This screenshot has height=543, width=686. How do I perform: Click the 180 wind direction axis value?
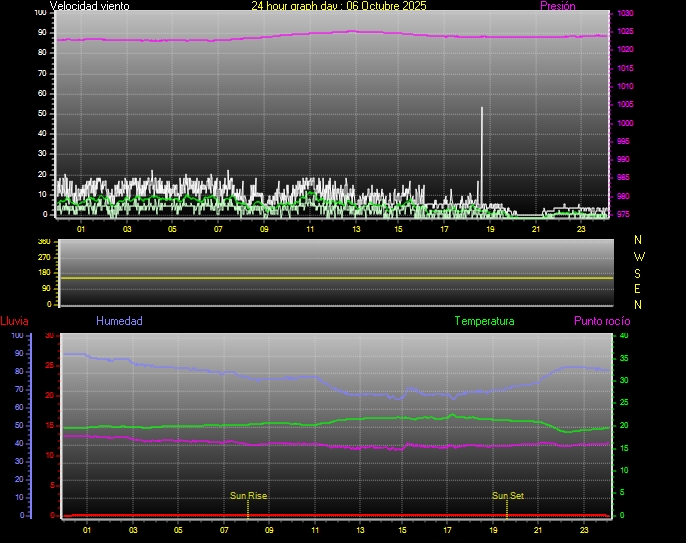[43, 273]
